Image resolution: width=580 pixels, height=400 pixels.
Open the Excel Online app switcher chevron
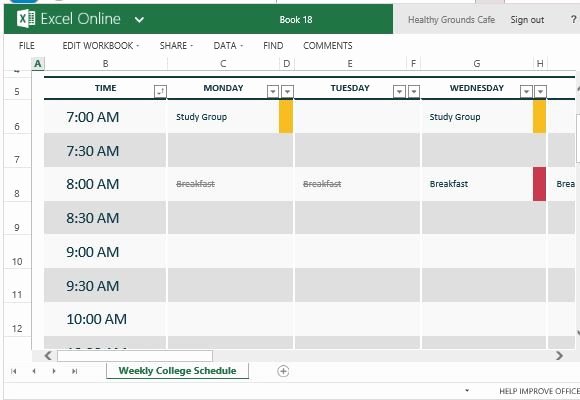coord(139,20)
